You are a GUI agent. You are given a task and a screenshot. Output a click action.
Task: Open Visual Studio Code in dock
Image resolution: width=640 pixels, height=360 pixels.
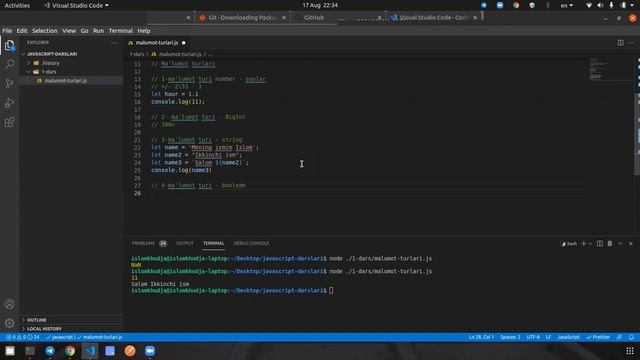(x=90, y=351)
